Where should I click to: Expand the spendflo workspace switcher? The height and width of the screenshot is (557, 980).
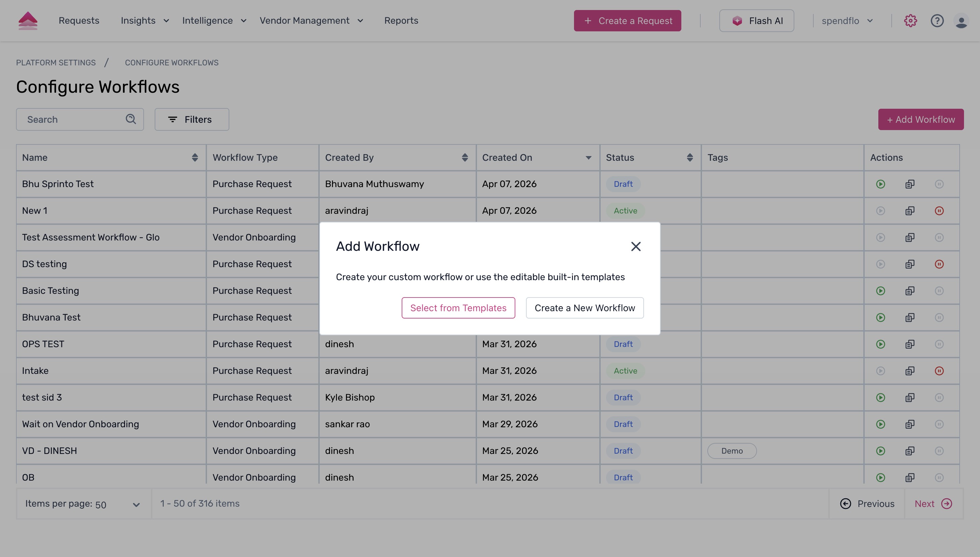click(x=847, y=21)
